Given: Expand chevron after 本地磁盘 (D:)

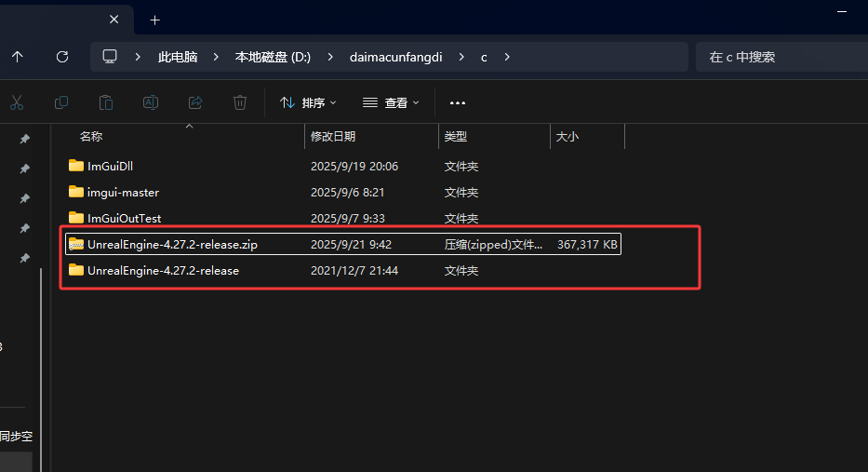Looking at the screenshot, I should 330,57.
